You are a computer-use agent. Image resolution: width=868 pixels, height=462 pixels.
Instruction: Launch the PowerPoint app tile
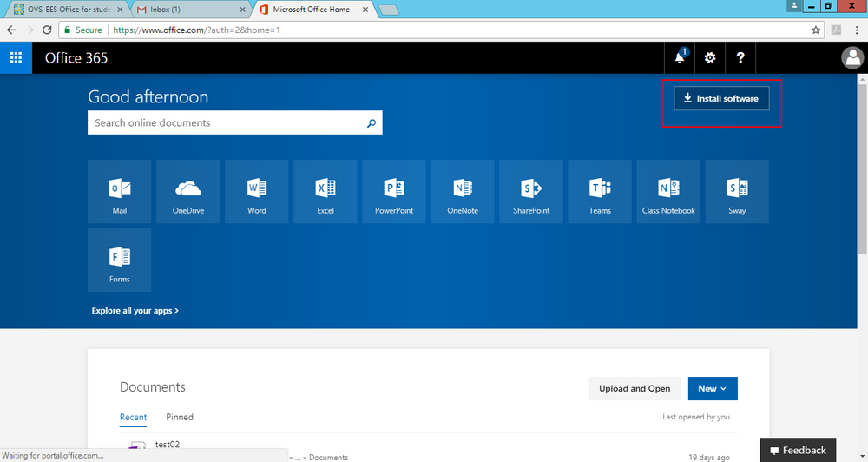tap(394, 192)
